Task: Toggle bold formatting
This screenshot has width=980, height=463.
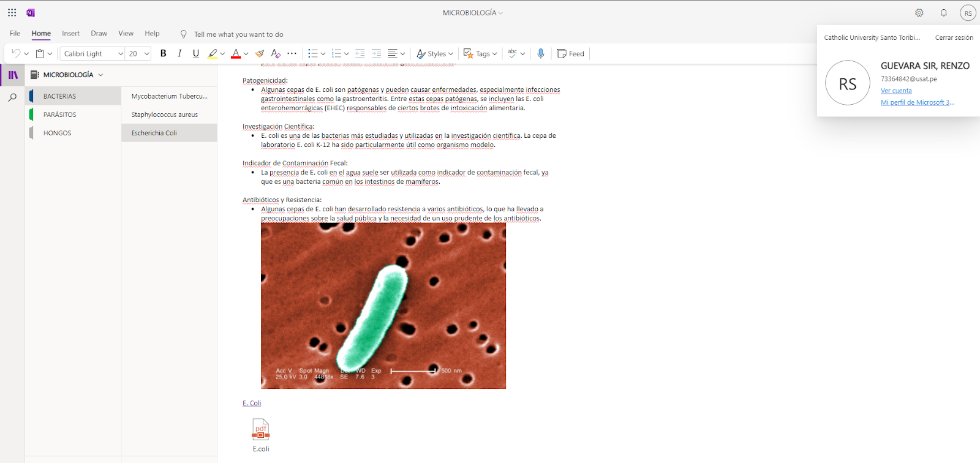Action: [163, 53]
